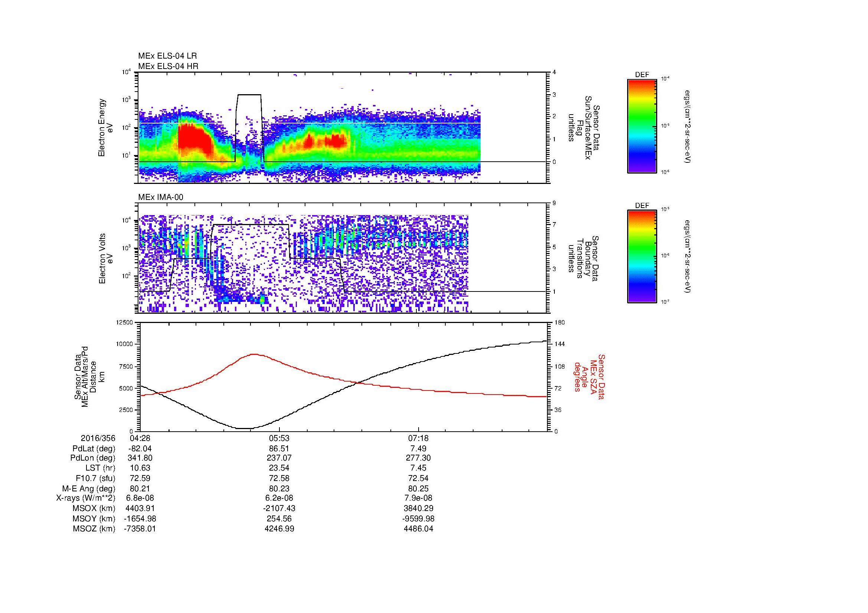Screen dimensions: 868x613
Task: Click the 'MSOZ (km)' row label
Action: pyautogui.click(x=94, y=530)
